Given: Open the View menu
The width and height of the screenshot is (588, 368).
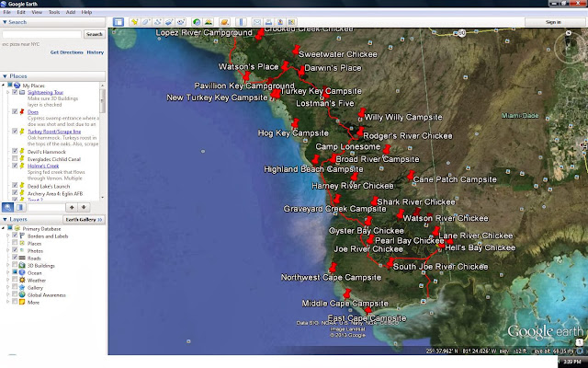Looking at the screenshot, I should [x=37, y=12].
